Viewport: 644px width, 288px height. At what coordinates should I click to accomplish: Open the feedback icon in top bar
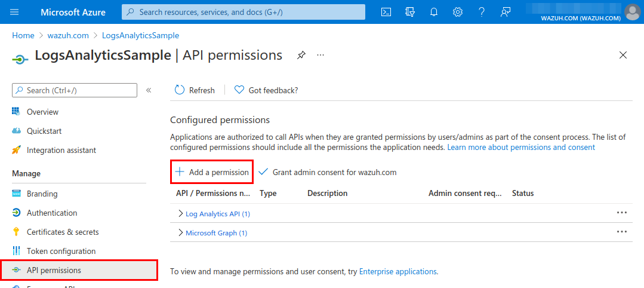pos(506,12)
